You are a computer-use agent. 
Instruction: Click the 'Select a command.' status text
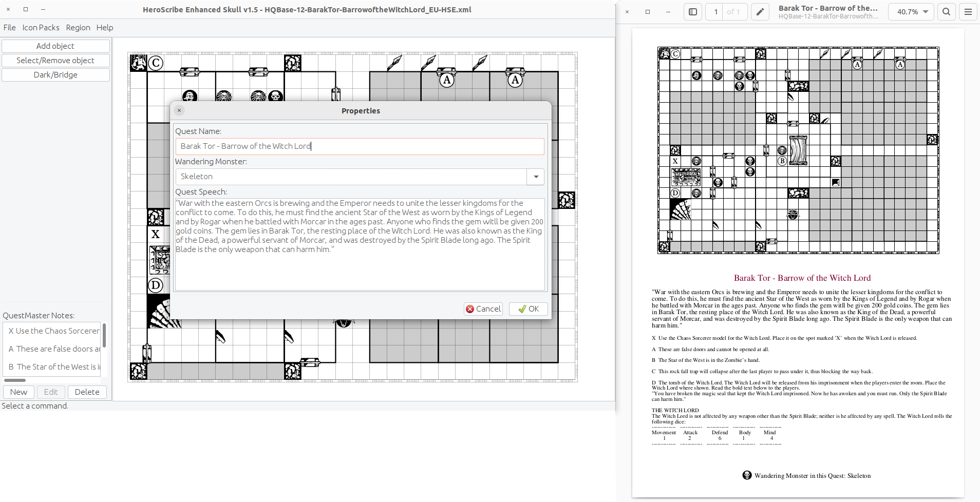click(34, 406)
